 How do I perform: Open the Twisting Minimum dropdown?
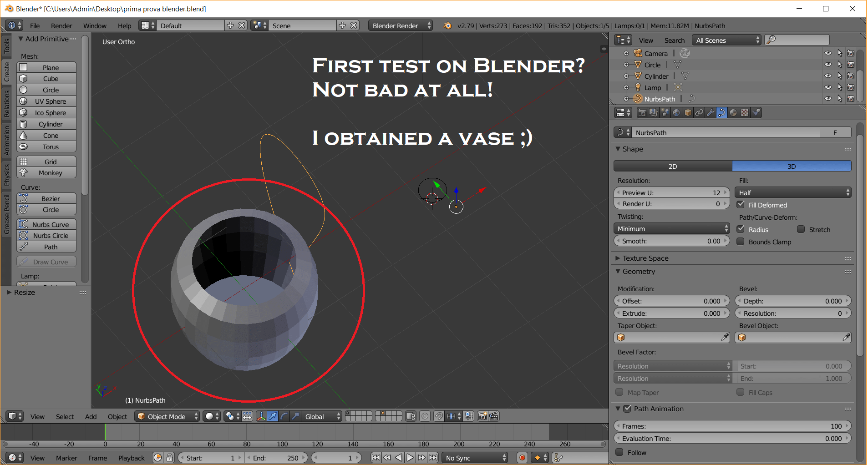click(672, 228)
